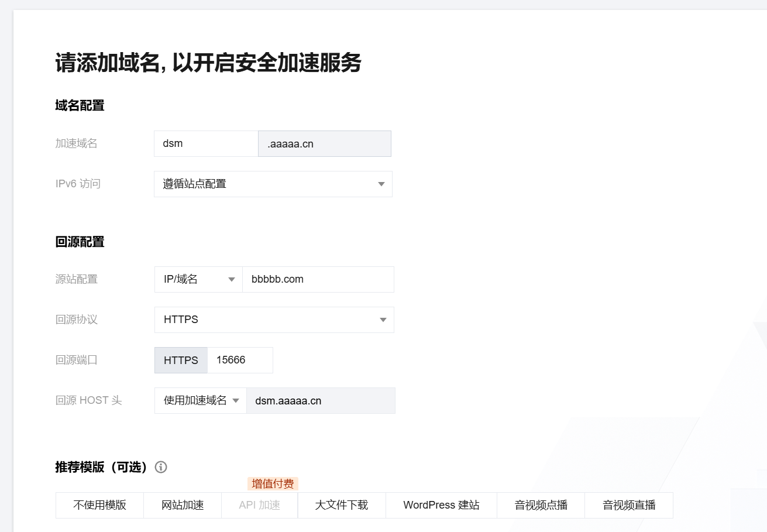This screenshot has width=767, height=532.
Task: Open the IPv6 访问 dropdown
Action: coord(273,184)
